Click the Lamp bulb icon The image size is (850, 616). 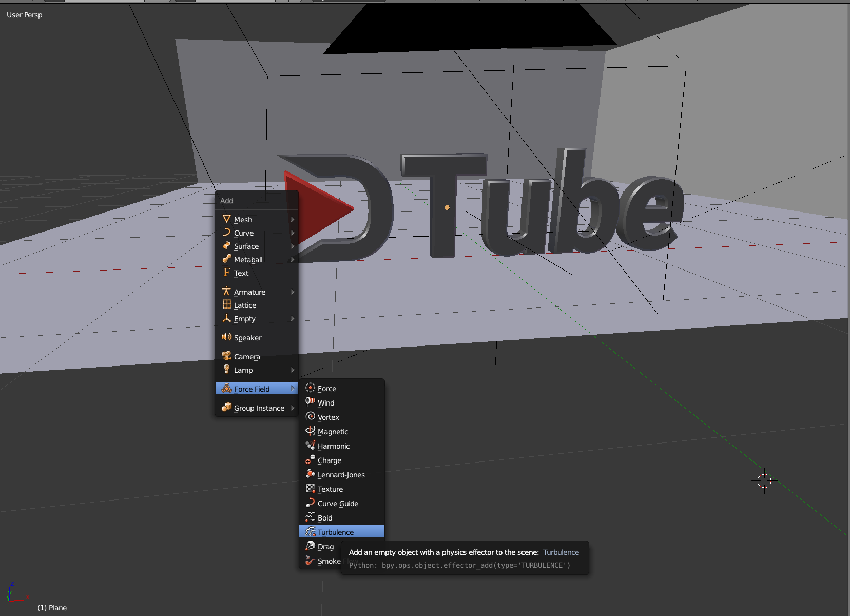226,370
